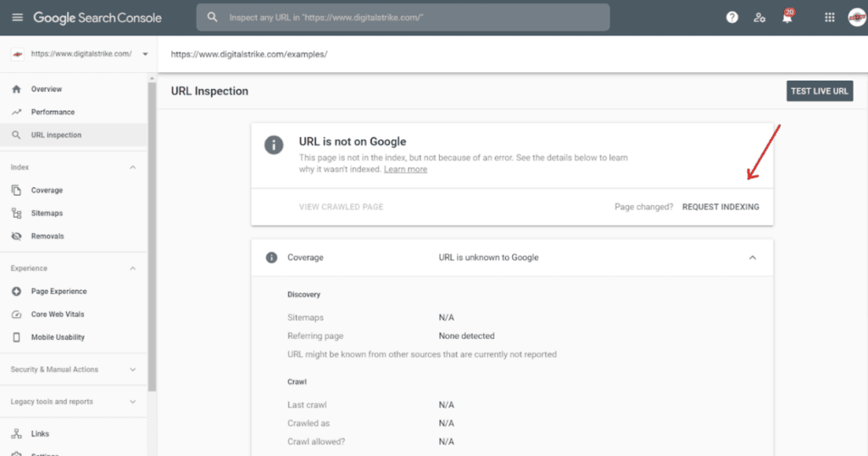
Task: Click the Removals crossed-eye icon
Action: tap(16, 236)
